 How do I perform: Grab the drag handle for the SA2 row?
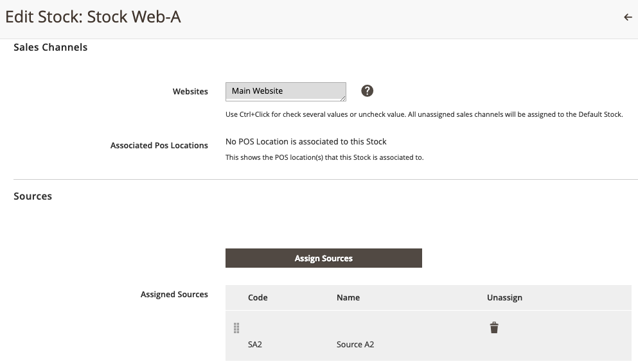coord(236,328)
